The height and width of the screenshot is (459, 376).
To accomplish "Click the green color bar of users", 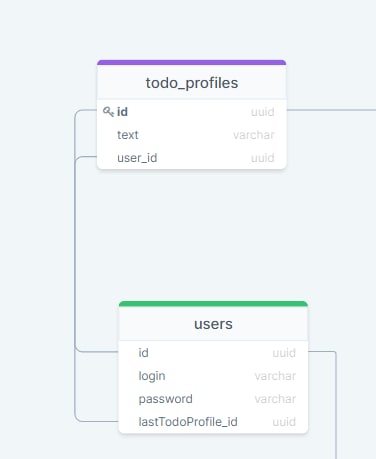I will coord(213,304).
